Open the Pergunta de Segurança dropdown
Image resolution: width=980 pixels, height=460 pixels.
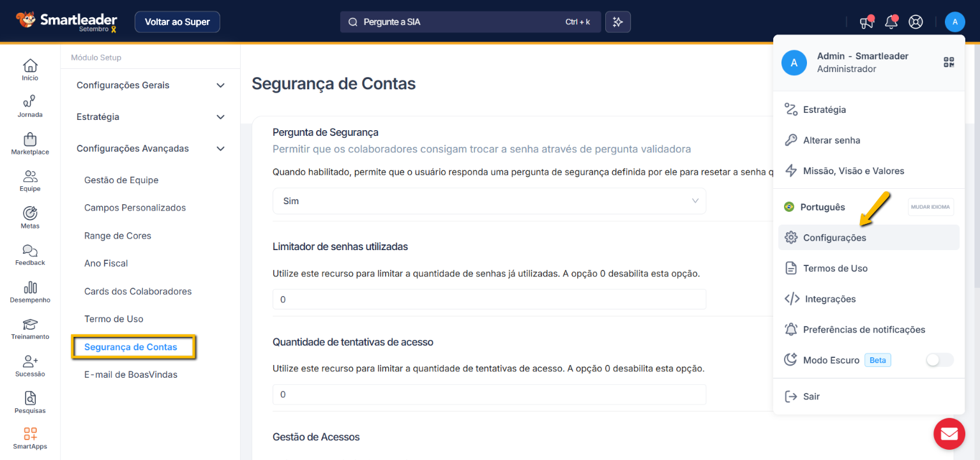click(489, 201)
